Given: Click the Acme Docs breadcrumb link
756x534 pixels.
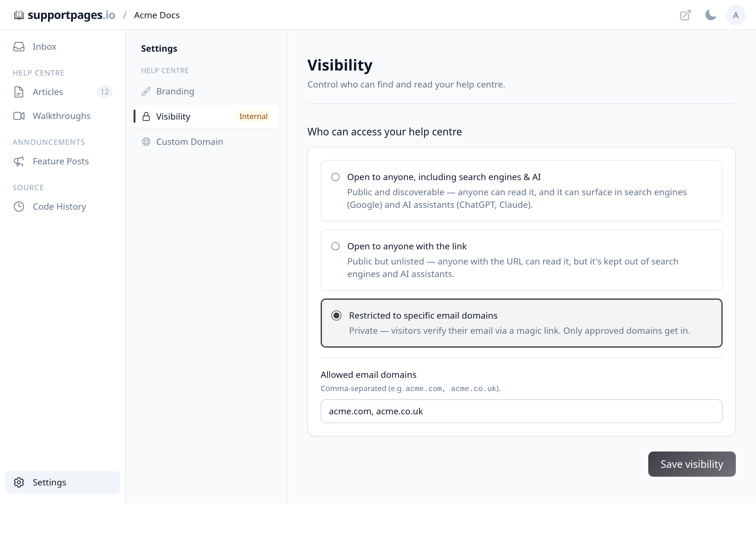Looking at the screenshot, I should tap(157, 15).
